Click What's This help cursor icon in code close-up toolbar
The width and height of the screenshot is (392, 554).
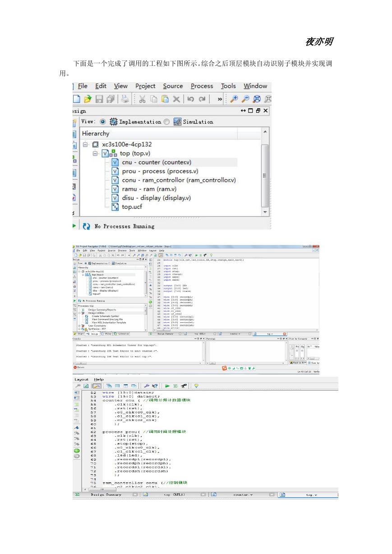[155, 386]
